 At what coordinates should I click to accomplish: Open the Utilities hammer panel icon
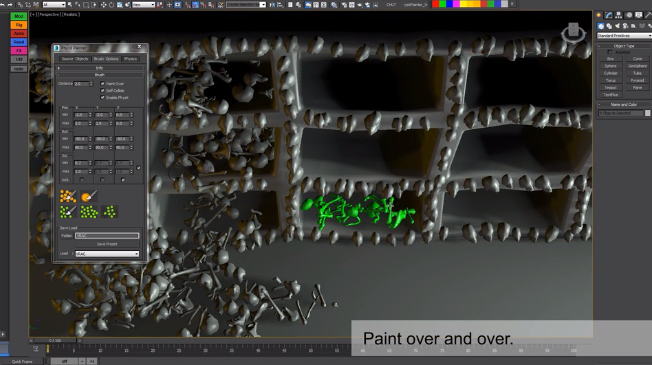click(648, 15)
